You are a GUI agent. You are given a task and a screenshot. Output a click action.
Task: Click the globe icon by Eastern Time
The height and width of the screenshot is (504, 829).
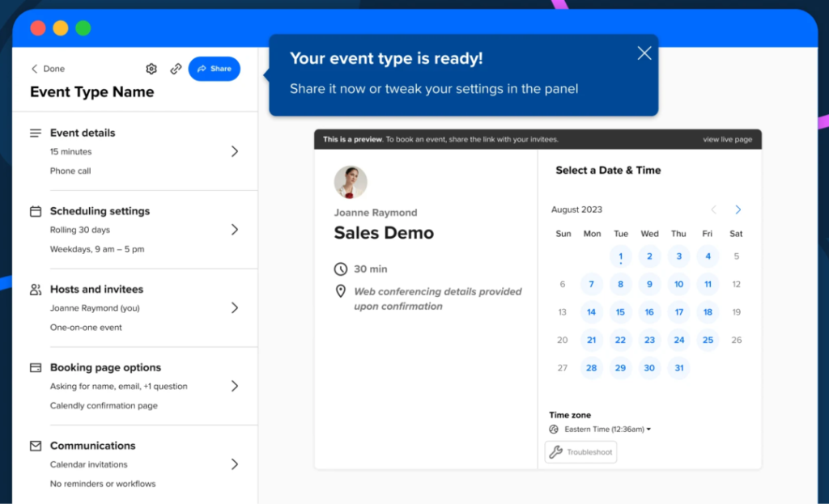(x=554, y=429)
